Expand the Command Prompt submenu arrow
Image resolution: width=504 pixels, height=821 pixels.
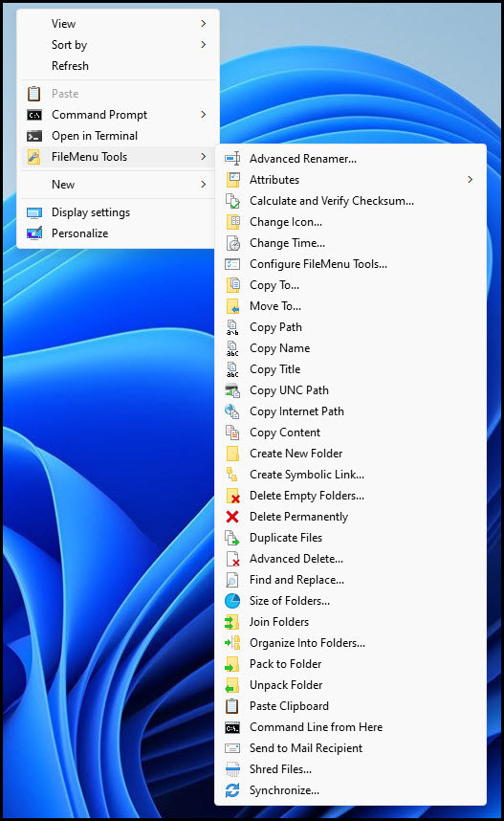pyautogui.click(x=203, y=114)
